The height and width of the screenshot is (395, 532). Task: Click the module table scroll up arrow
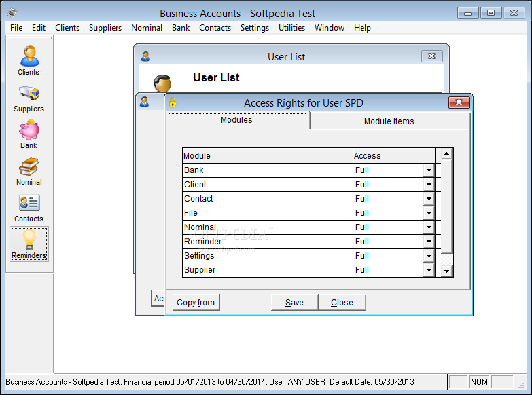[x=446, y=154]
